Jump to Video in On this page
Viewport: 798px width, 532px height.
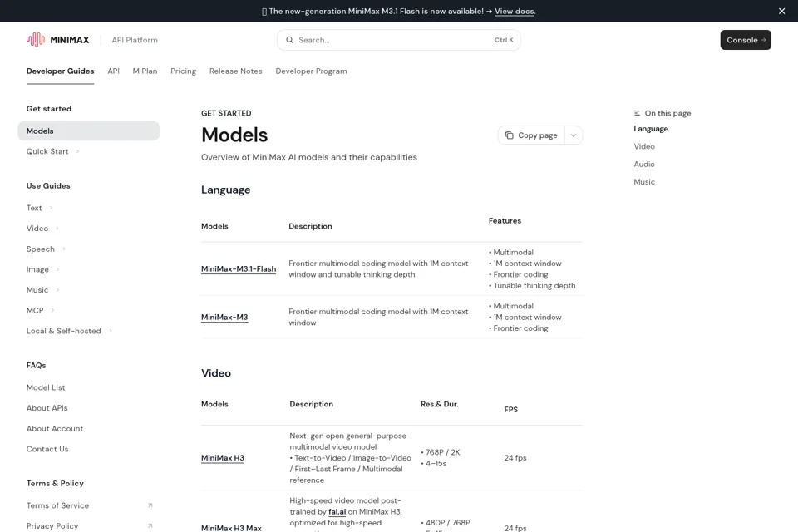pos(644,146)
